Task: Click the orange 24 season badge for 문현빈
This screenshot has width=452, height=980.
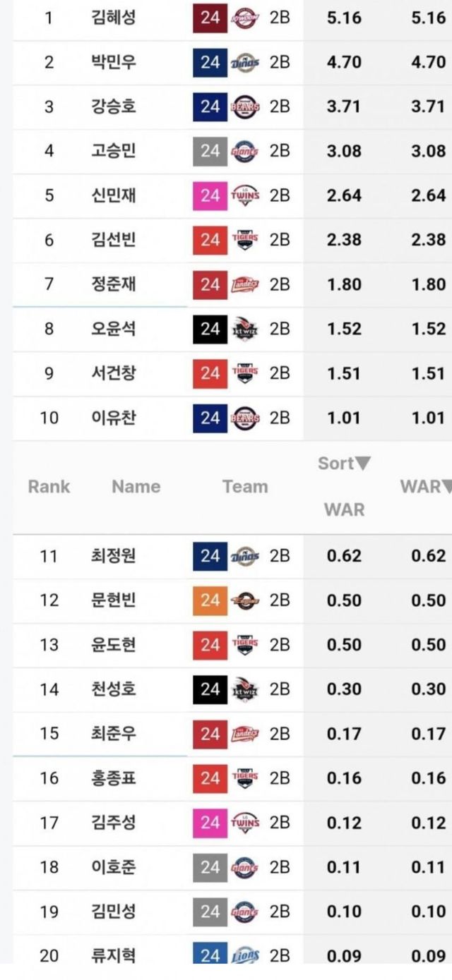Action: click(210, 600)
